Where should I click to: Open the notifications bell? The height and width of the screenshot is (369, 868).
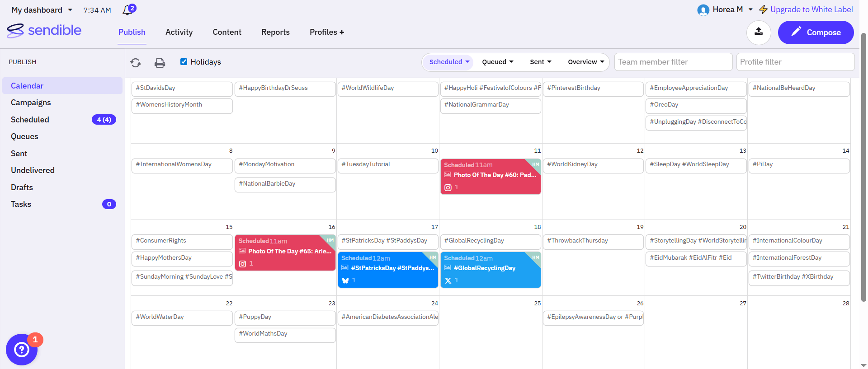[x=128, y=10]
